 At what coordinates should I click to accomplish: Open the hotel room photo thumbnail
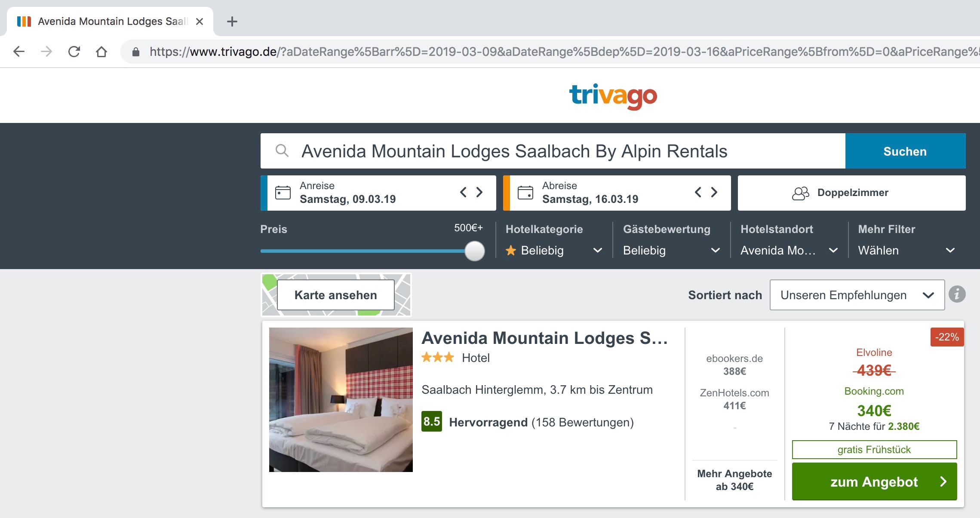(341, 400)
